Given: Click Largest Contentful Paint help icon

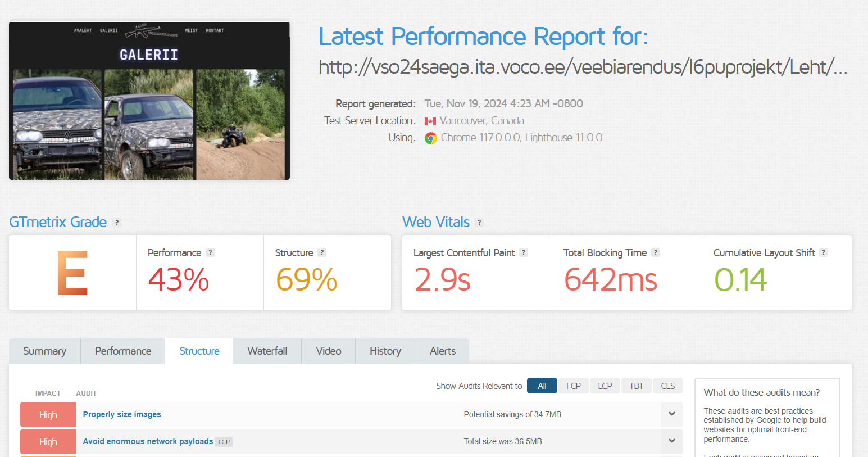Looking at the screenshot, I should [524, 253].
